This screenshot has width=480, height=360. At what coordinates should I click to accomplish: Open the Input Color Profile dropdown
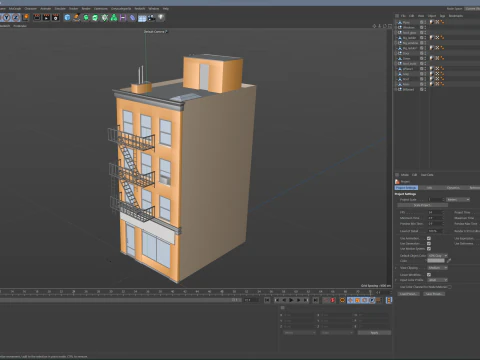pyautogui.click(x=438, y=280)
